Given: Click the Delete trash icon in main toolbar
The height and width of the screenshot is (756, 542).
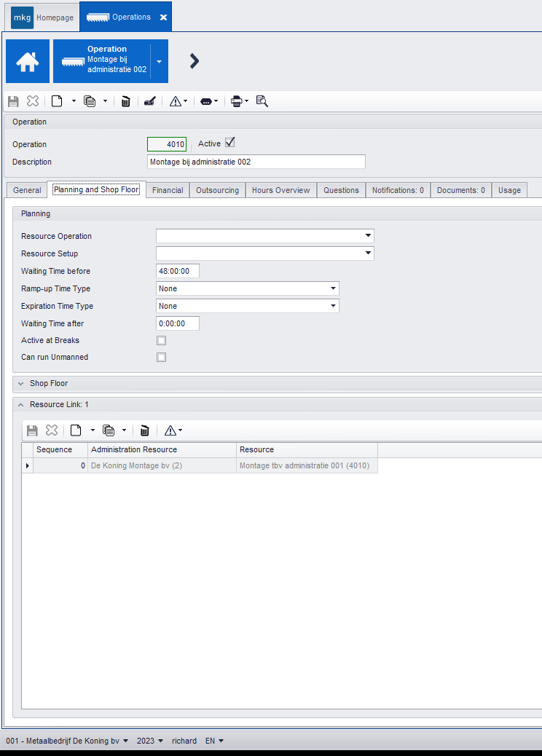Looking at the screenshot, I should click(126, 101).
